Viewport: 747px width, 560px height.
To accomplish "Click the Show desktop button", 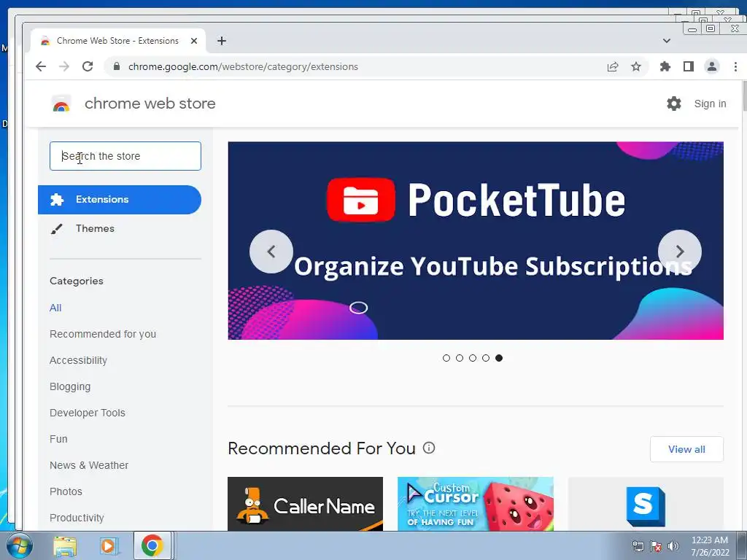I will 742,545.
